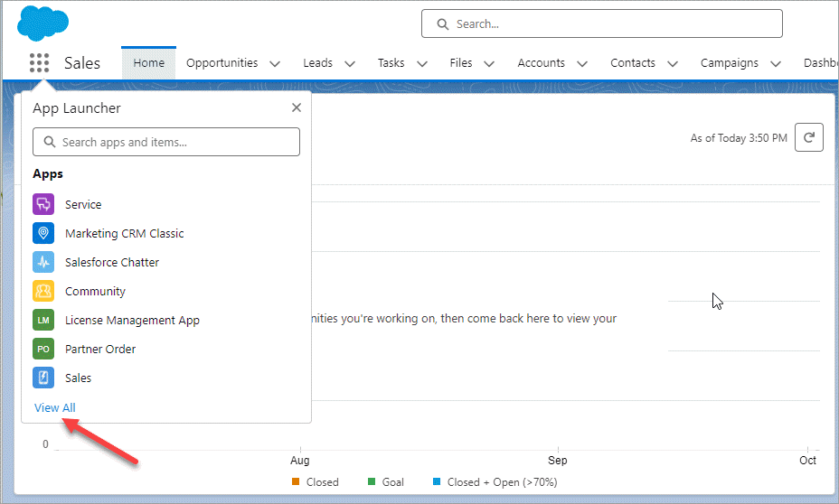Screen dimensions: 839x504
Task: Launch the Community app by name
Action: [95, 291]
